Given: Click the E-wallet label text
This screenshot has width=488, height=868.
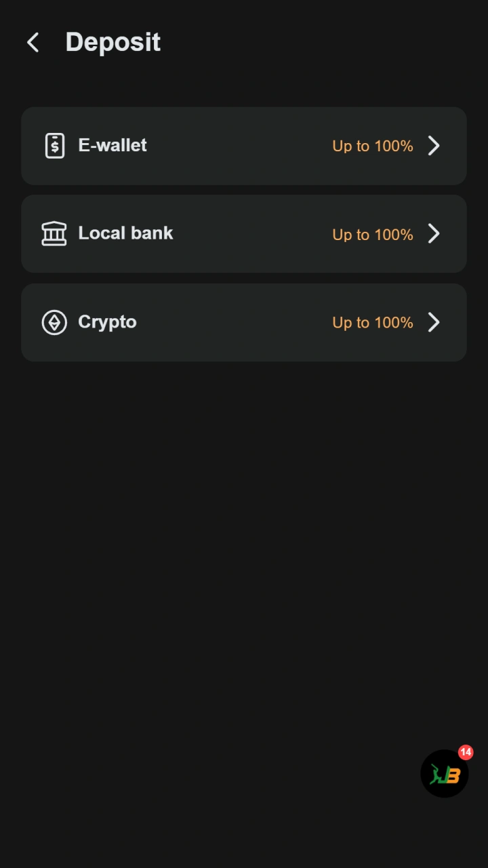Looking at the screenshot, I should coord(113,145).
